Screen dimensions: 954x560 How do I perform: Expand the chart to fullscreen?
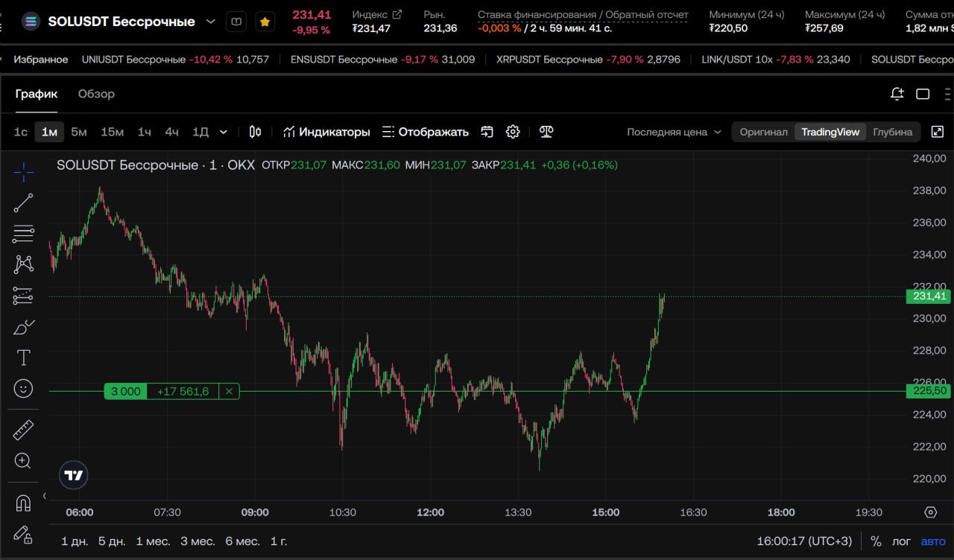[938, 132]
